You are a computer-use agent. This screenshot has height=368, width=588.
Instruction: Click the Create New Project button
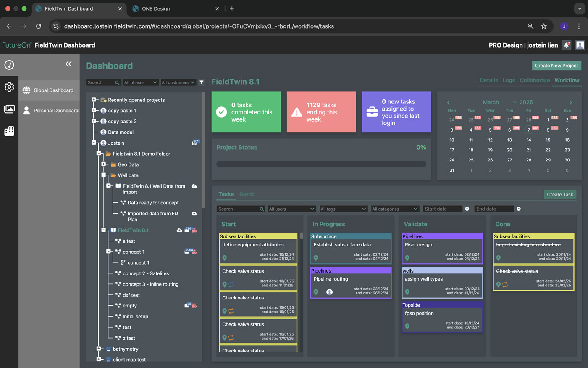pos(556,66)
